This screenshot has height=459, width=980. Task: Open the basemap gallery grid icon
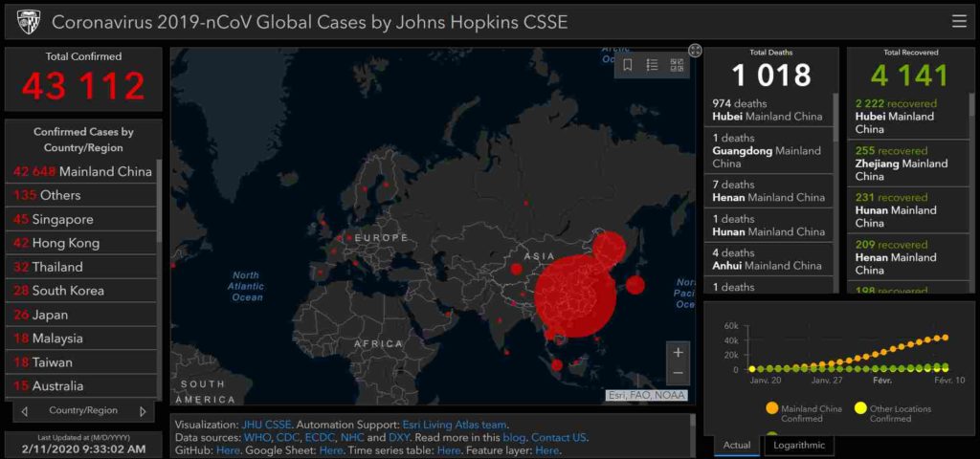pyautogui.click(x=677, y=65)
